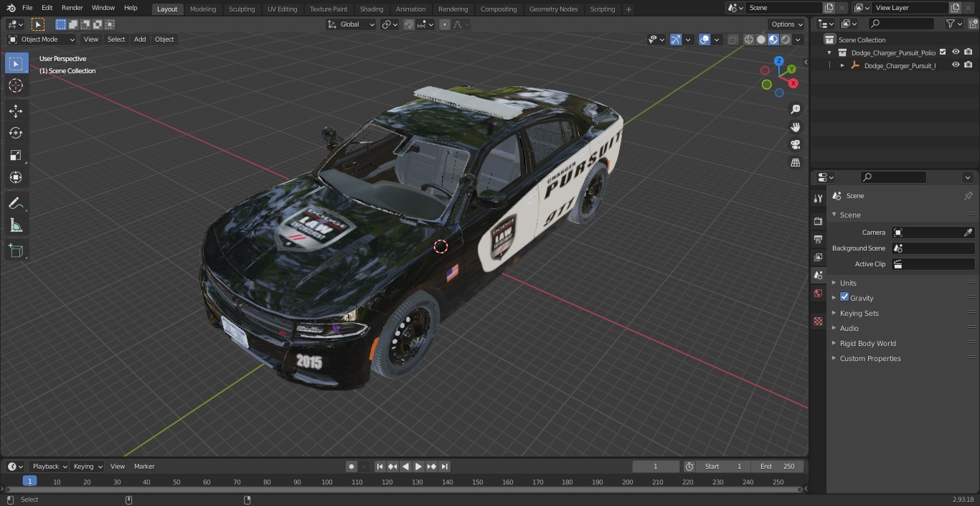980x506 pixels.
Task: Open Global transform orientation dropdown
Action: click(x=351, y=24)
